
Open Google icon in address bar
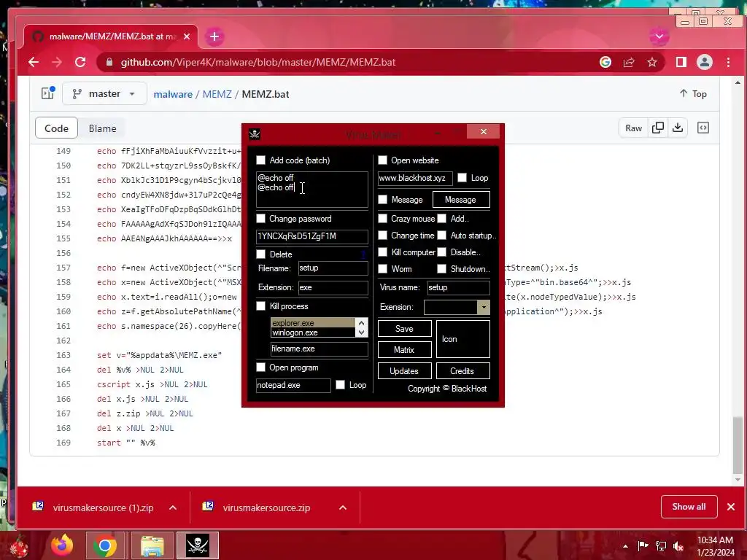pos(605,62)
